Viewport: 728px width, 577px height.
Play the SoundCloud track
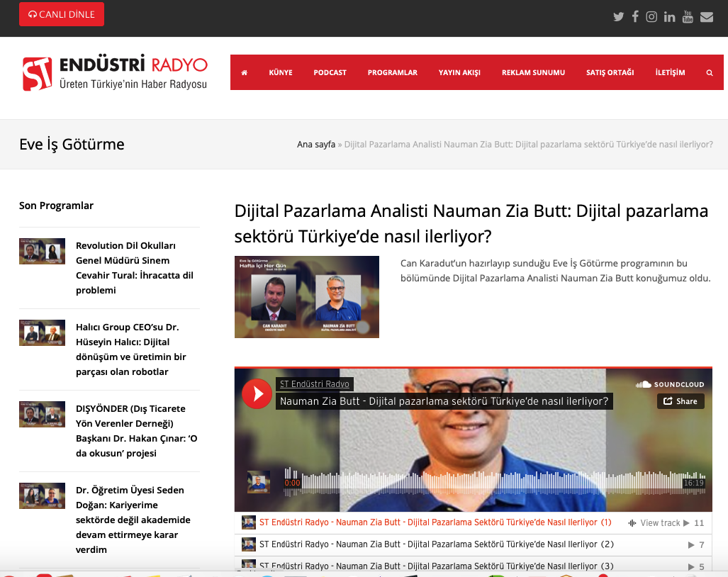click(257, 394)
